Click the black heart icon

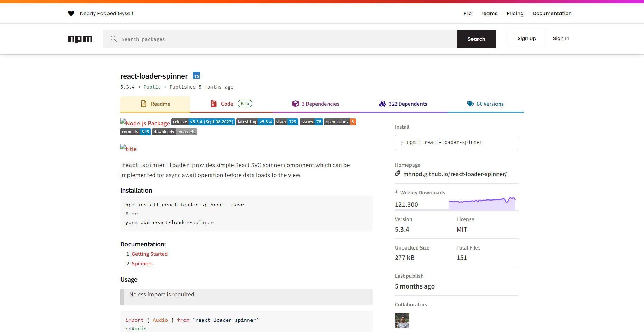point(71,13)
